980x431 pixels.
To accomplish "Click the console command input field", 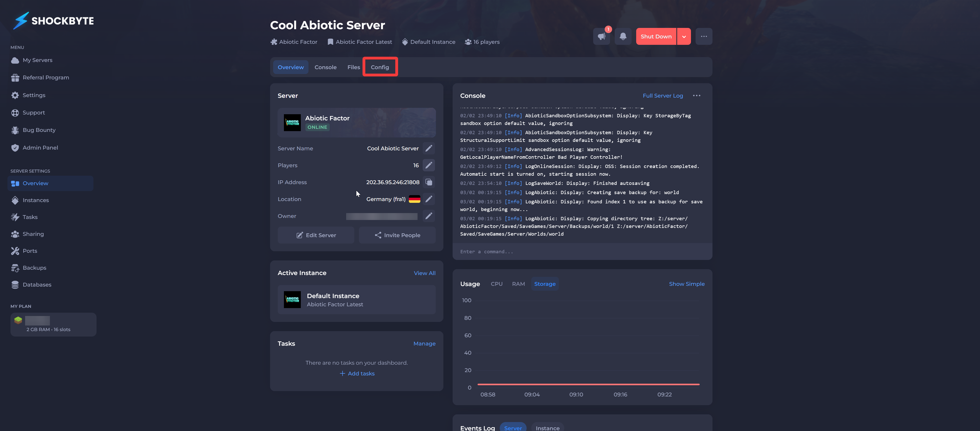I will (582, 251).
